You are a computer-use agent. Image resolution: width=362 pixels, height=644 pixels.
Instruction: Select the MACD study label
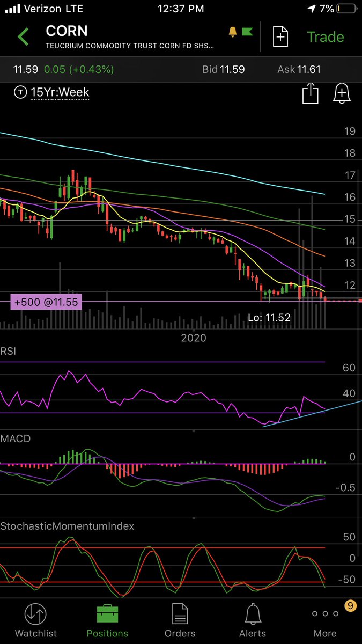15,438
